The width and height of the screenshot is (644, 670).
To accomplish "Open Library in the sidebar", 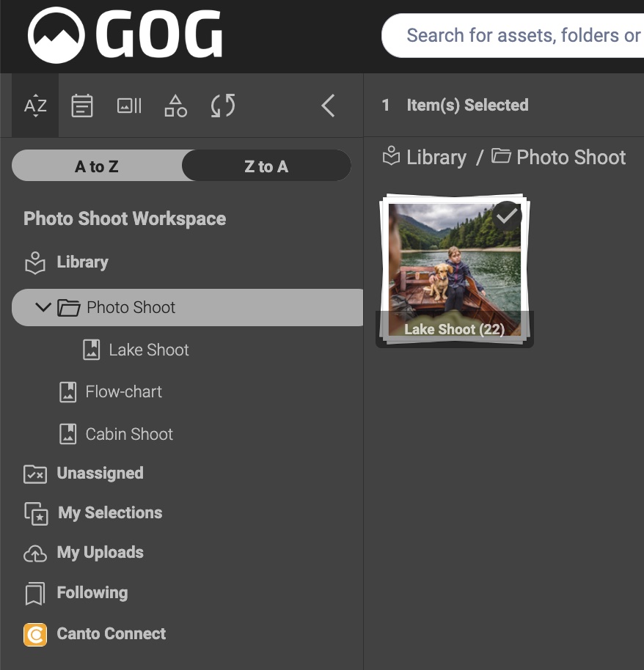I will (x=82, y=262).
